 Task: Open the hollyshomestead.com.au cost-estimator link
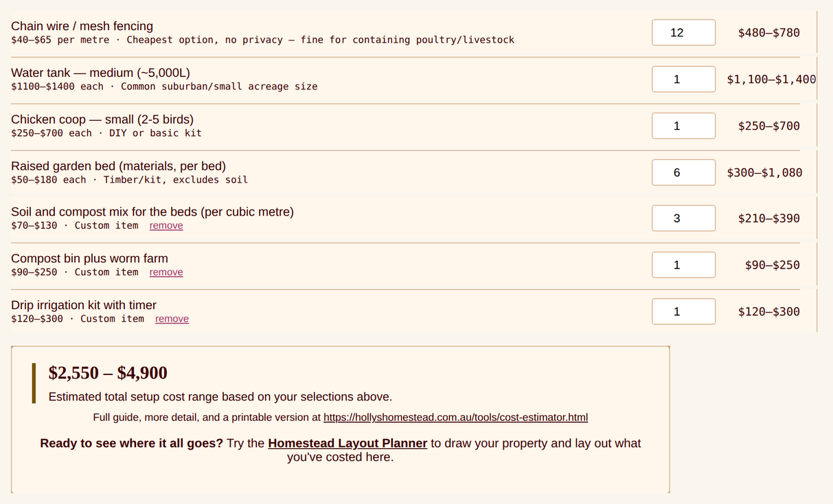pos(455,417)
